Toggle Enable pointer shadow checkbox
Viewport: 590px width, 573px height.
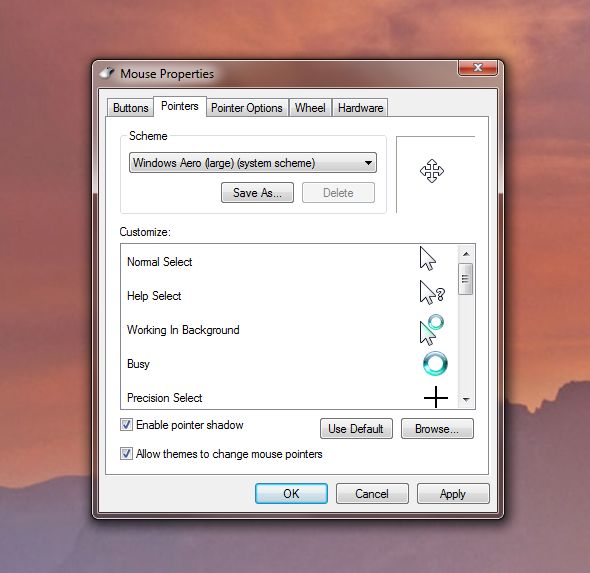[126, 425]
